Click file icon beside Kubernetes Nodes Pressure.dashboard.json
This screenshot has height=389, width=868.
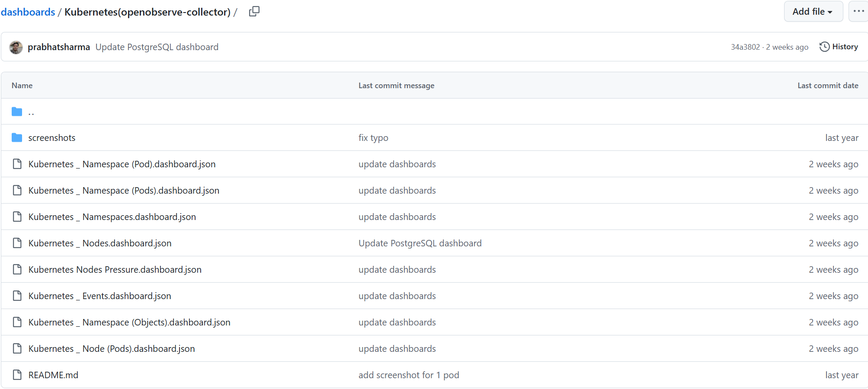pyautogui.click(x=17, y=269)
